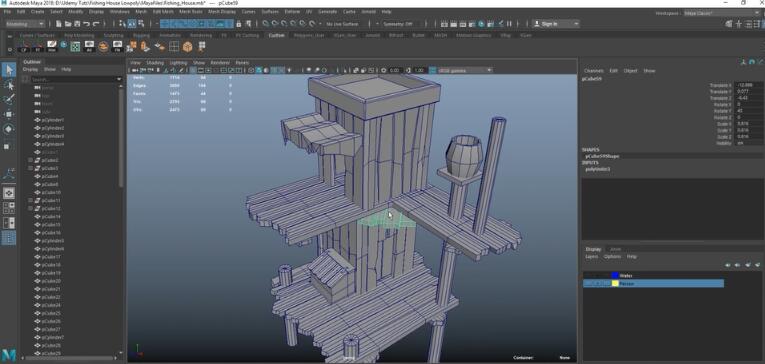Open Channels menu in Channel Box
This screenshot has width=765, height=364.
coord(594,71)
